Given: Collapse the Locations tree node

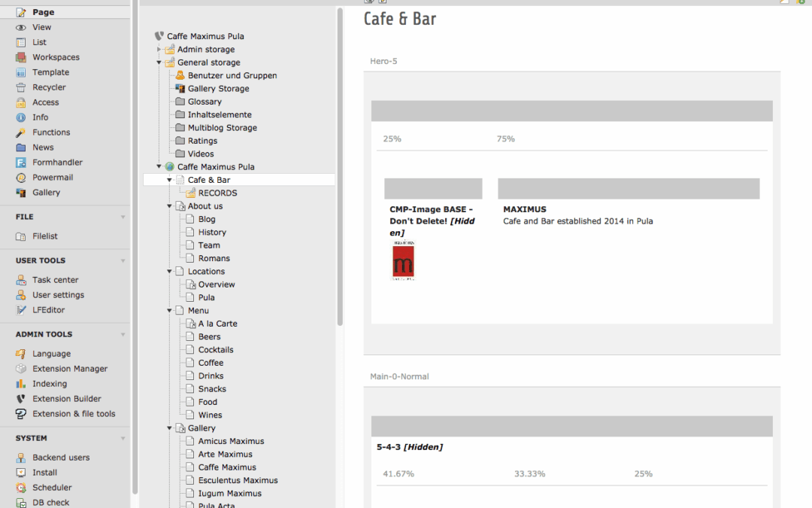Looking at the screenshot, I should coord(169,271).
